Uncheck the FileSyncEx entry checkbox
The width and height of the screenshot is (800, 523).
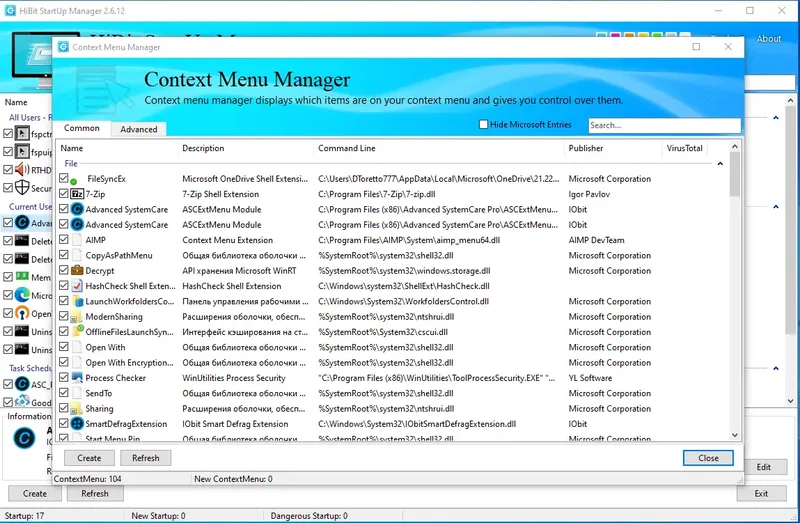[x=63, y=178]
